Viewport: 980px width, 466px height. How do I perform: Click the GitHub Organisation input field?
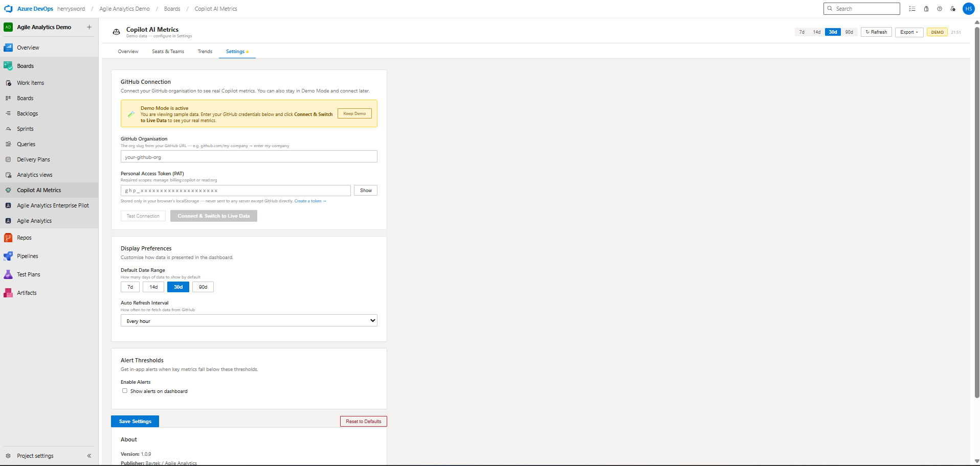[x=249, y=156]
